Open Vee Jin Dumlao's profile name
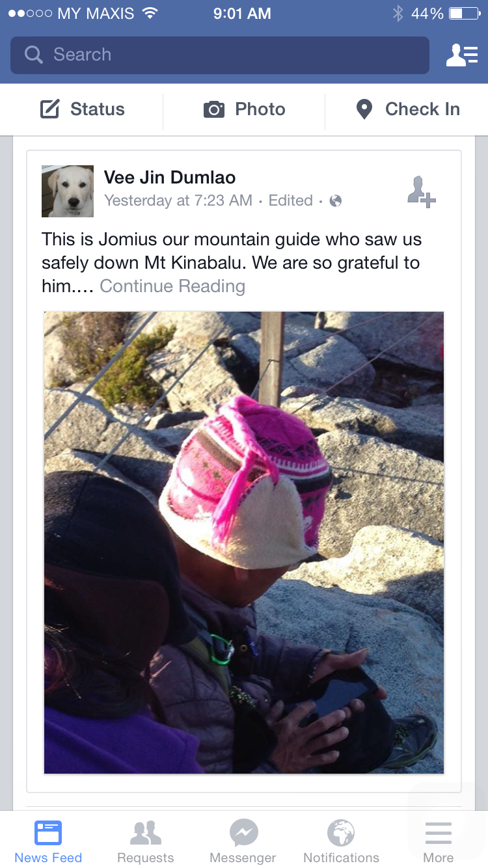 (x=170, y=177)
